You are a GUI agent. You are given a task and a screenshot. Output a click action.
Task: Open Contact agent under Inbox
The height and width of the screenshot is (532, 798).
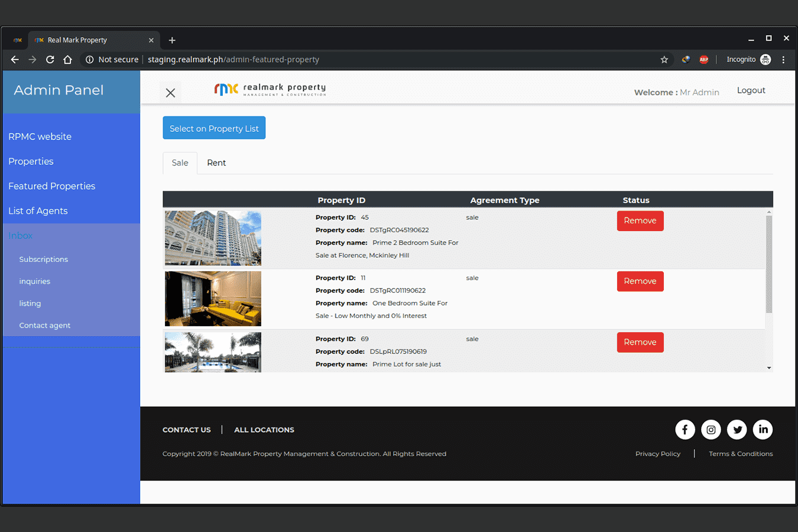tap(45, 325)
